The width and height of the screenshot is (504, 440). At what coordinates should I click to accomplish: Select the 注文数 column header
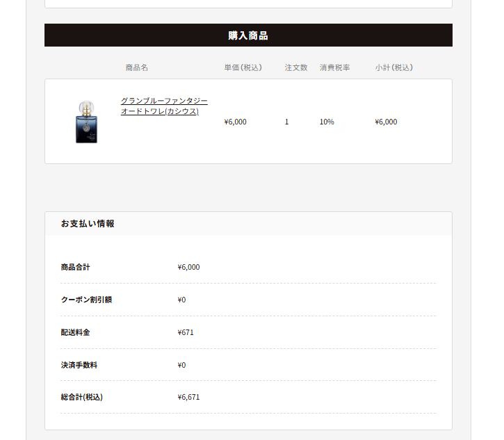coord(296,67)
